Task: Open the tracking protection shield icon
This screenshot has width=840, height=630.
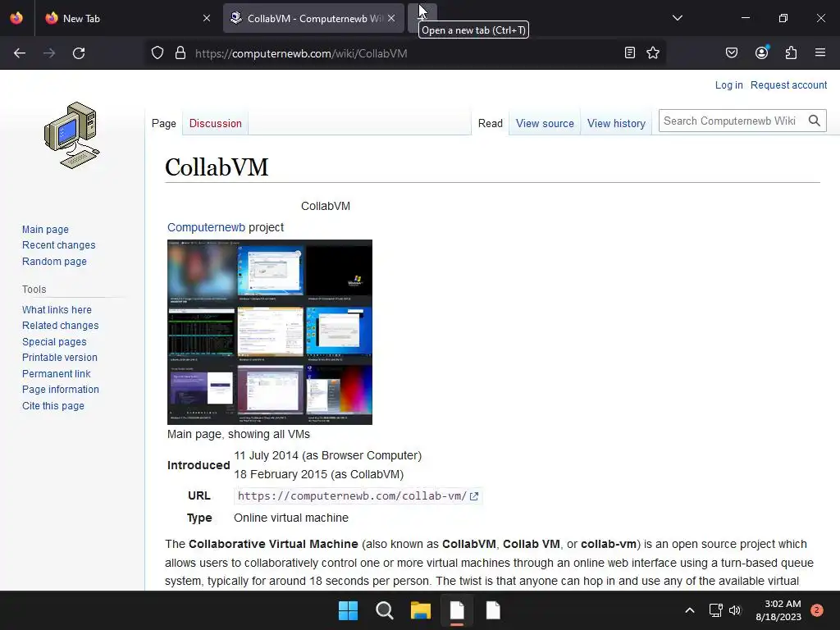Action: [157, 53]
